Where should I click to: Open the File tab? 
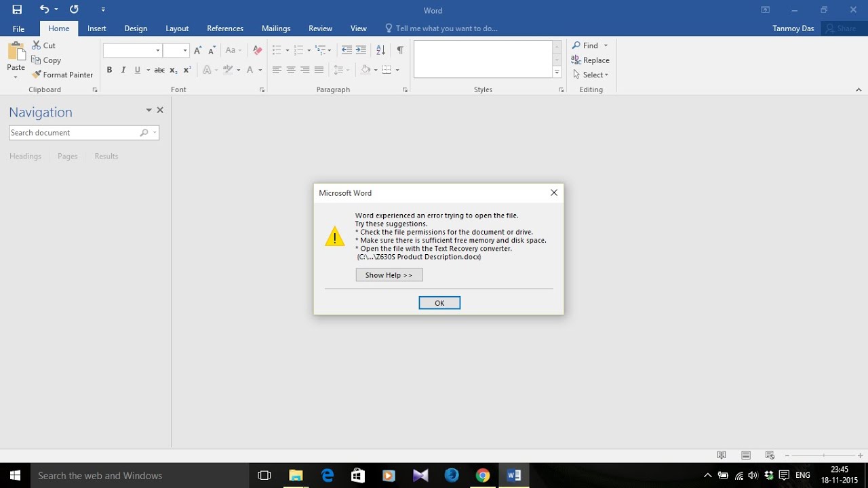[19, 28]
